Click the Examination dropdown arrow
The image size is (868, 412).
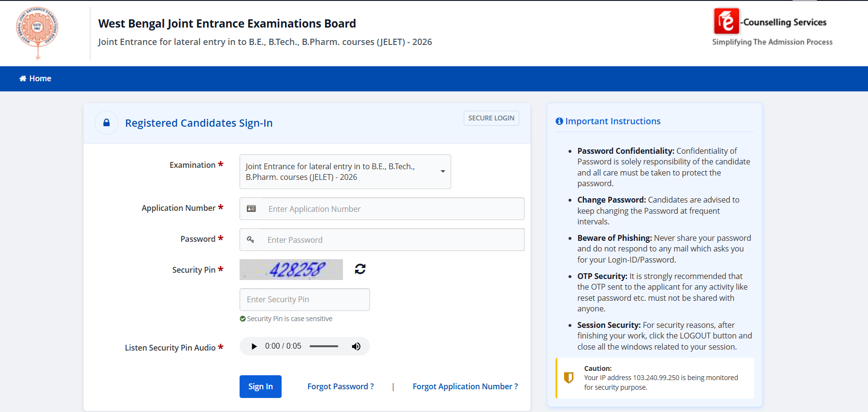point(443,172)
